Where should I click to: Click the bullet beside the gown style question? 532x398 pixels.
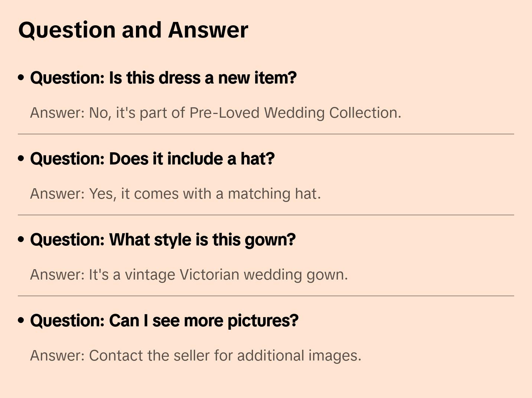21,239
